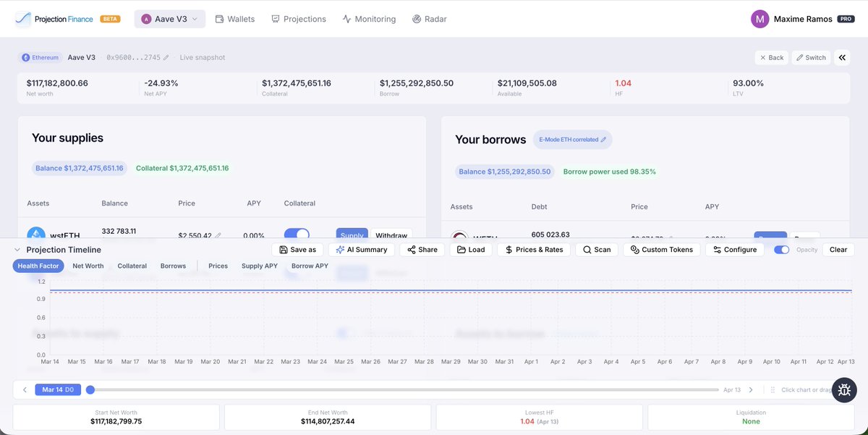Click LTV value 93.00%
The height and width of the screenshot is (435, 868).
[748, 83]
